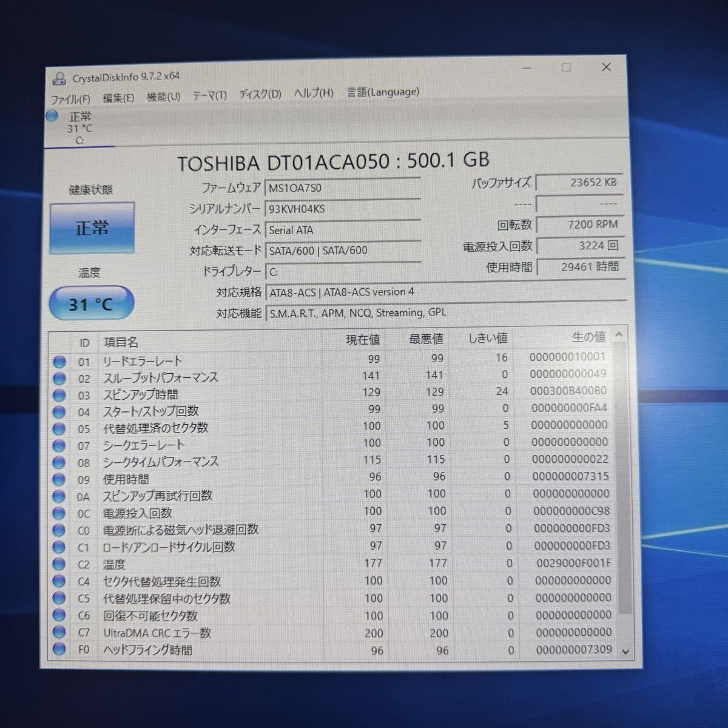Image resolution: width=728 pixels, height=728 pixels.
Task: Click the status dot for ID 0A
Action: pyautogui.click(x=59, y=496)
